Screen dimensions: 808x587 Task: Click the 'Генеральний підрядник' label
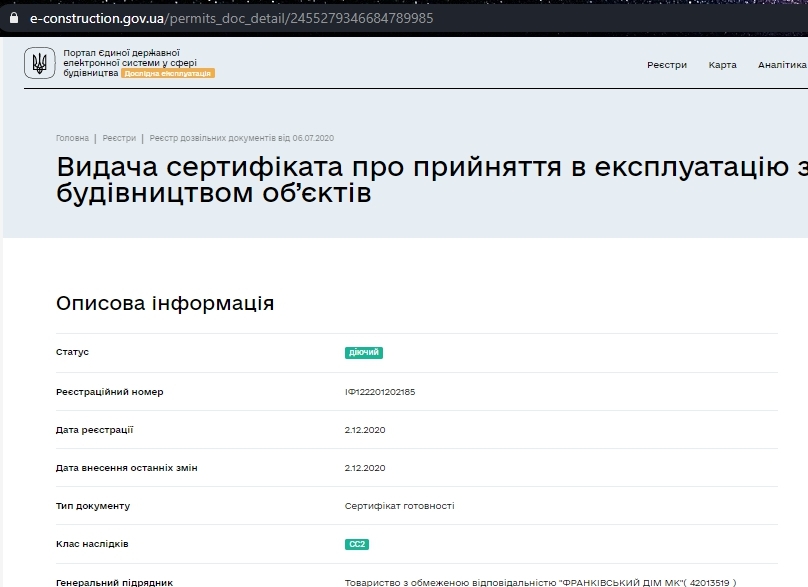pyautogui.click(x=114, y=582)
